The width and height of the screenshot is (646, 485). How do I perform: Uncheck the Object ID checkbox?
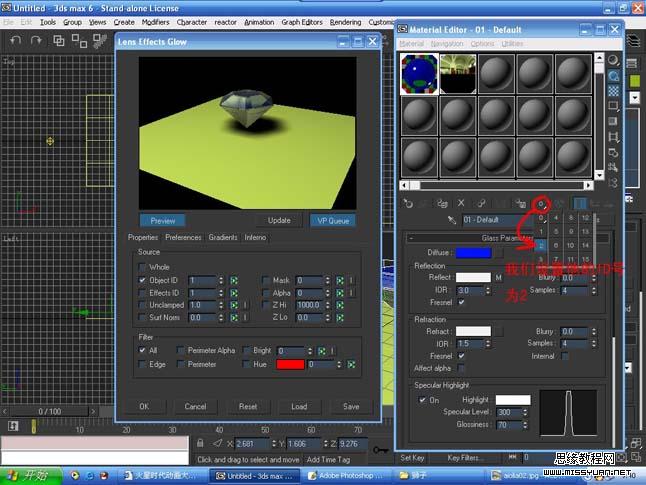tap(143, 280)
